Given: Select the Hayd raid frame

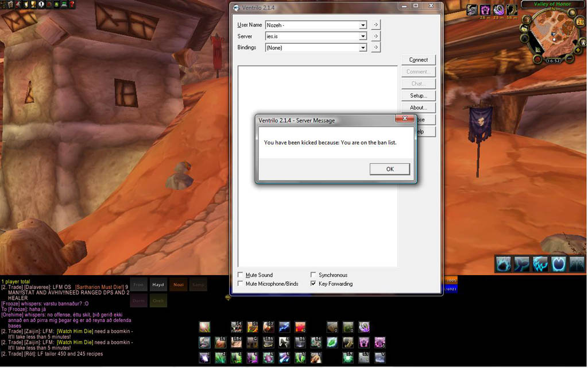Looking at the screenshot, I should (x=158, y=285).
